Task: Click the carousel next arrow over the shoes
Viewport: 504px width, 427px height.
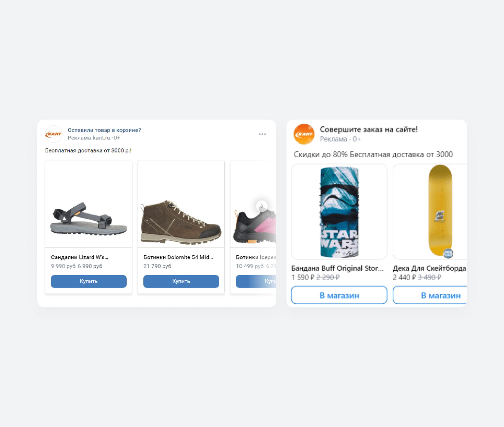Action: click(x=262, y=206)
